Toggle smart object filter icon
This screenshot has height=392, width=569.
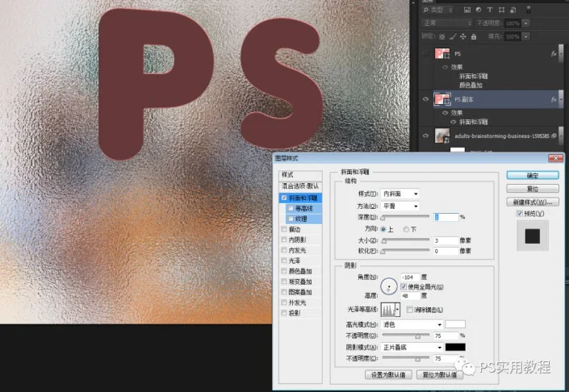coord(513,10)
